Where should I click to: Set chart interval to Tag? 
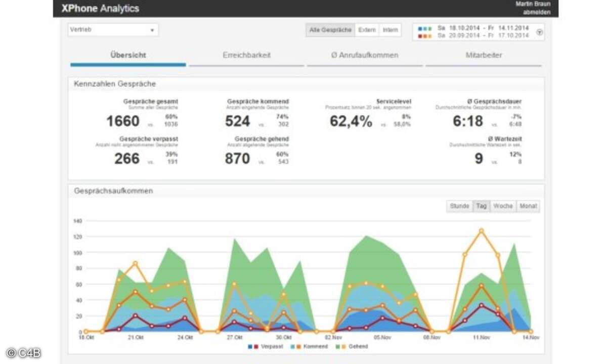click(481, 206)
